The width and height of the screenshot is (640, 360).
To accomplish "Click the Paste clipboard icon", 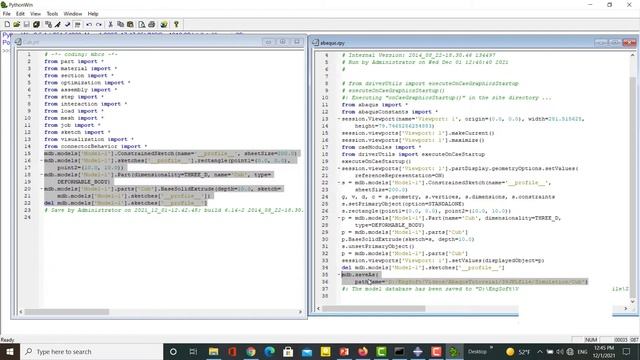I will [130, 24].
